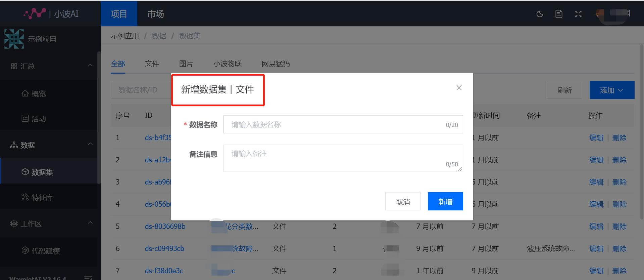Select the 网易猛犸 dataset tab

pyautogui.click(x=276, y=64)
